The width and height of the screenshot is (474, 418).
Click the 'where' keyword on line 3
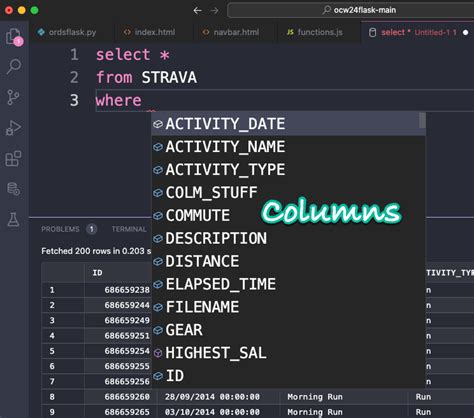tap(118, 100)
